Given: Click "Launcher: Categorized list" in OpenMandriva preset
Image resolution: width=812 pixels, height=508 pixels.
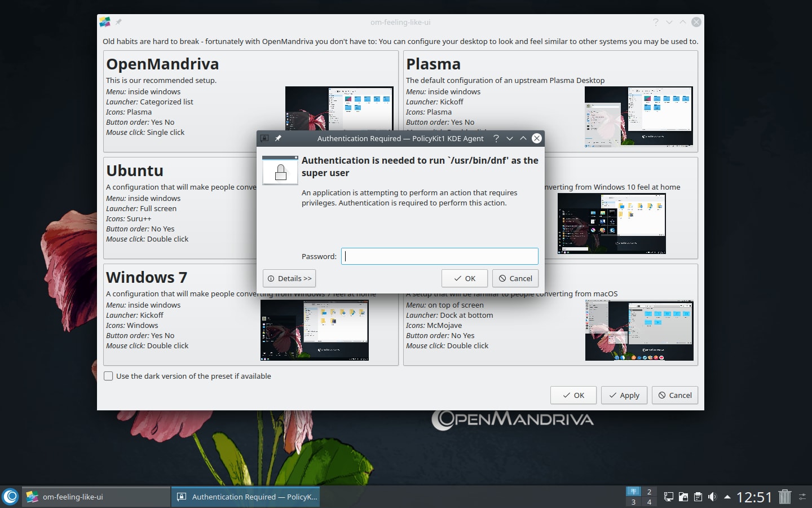Looking at the screenshot, I should click(149, 102).
